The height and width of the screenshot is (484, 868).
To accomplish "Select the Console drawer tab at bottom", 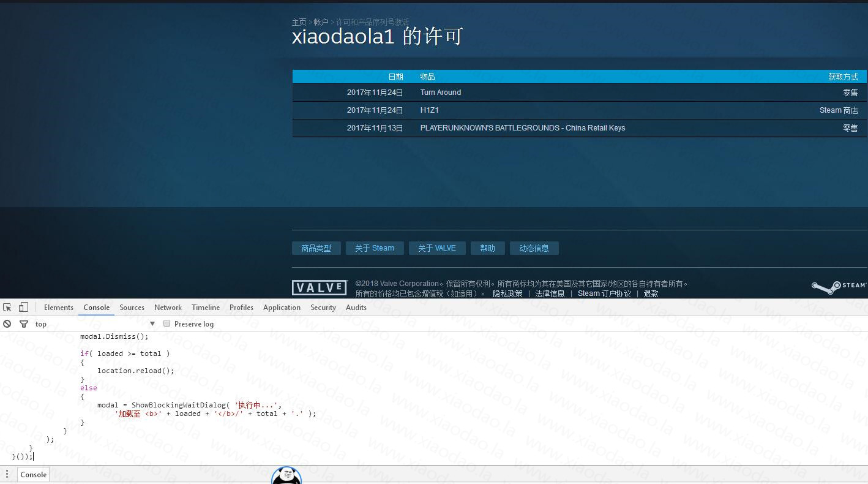I will click(x=34, y=475).
